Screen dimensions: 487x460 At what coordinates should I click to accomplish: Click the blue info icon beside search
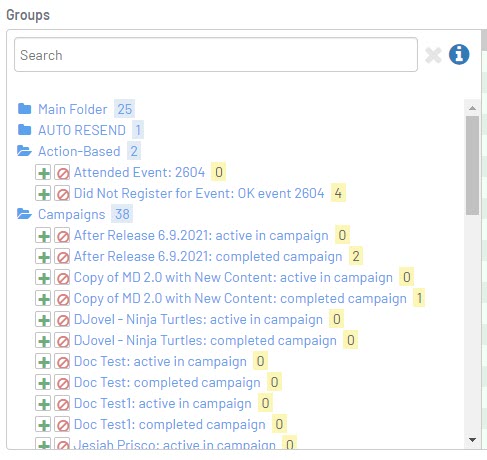[x=459, y=54]
